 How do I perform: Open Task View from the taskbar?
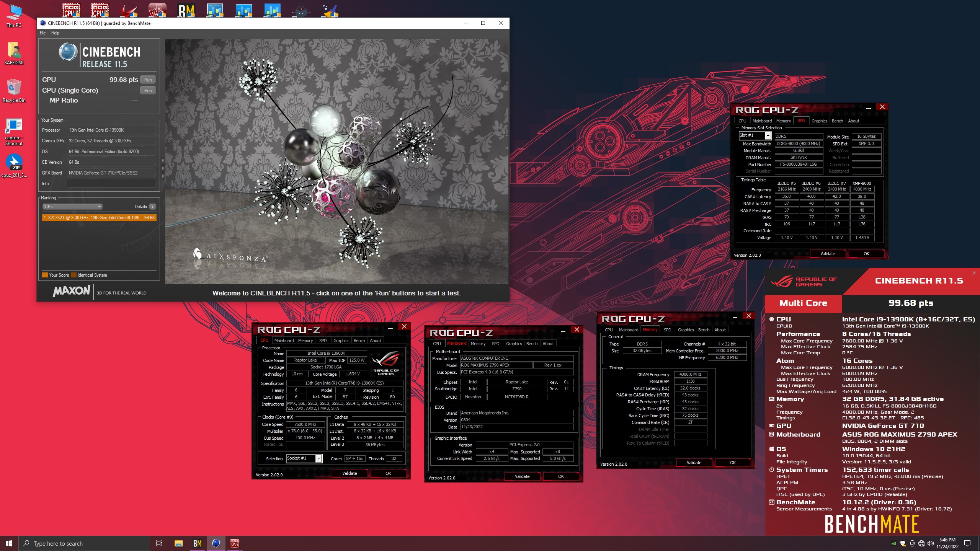pos(159,543)
